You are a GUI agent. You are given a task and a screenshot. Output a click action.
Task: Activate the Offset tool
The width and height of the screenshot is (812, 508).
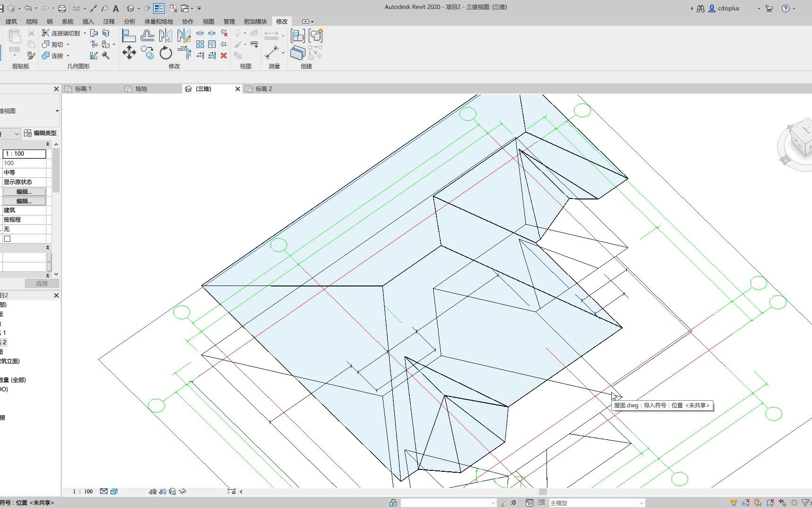click(x=147, y=36)
